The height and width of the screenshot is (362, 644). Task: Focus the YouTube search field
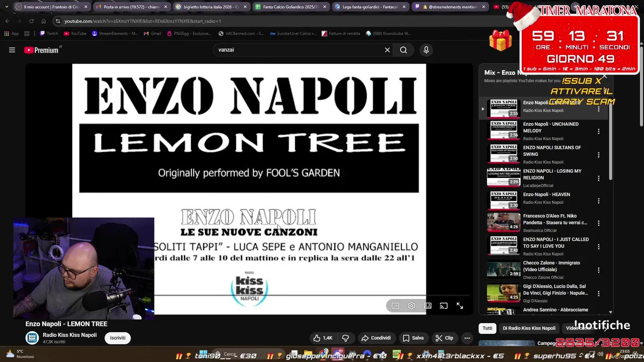(x=299, y=50)
